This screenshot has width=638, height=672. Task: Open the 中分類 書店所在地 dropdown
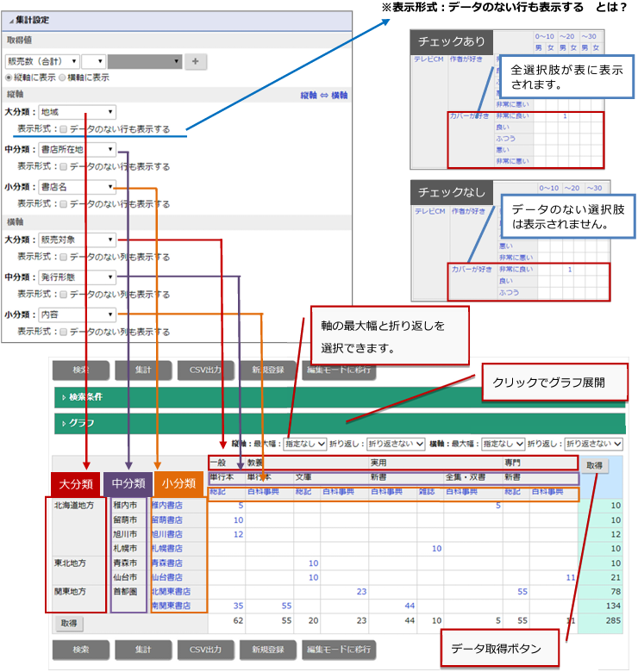(x=78, y=150)
